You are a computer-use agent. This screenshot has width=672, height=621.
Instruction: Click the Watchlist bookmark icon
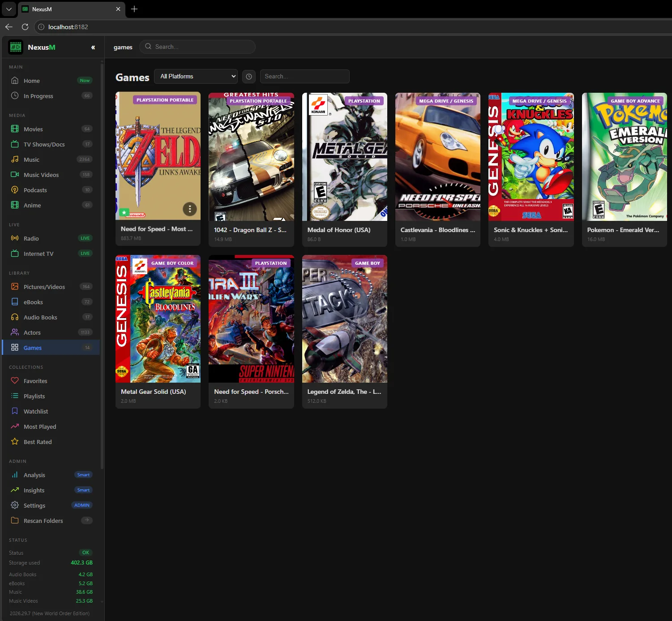tap(15, 411)
